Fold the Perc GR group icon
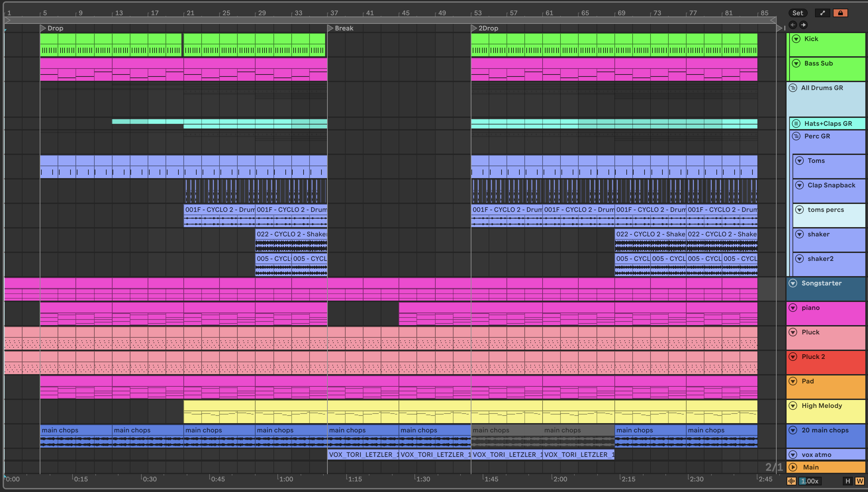 pos(796,136)
